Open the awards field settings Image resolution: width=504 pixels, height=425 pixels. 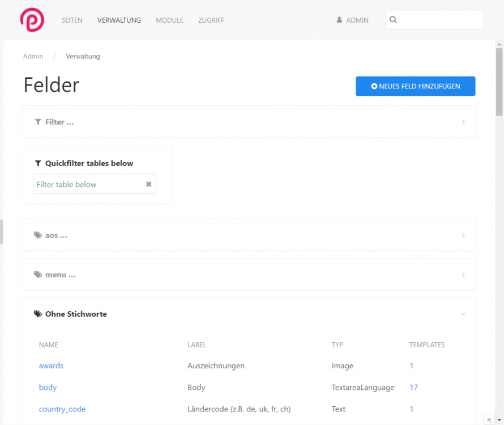coord(51,365)
